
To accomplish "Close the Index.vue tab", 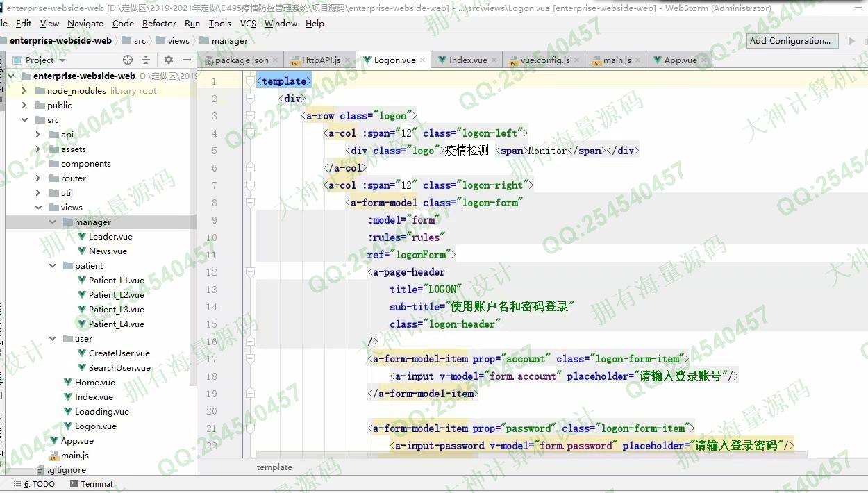I will 494,60.
